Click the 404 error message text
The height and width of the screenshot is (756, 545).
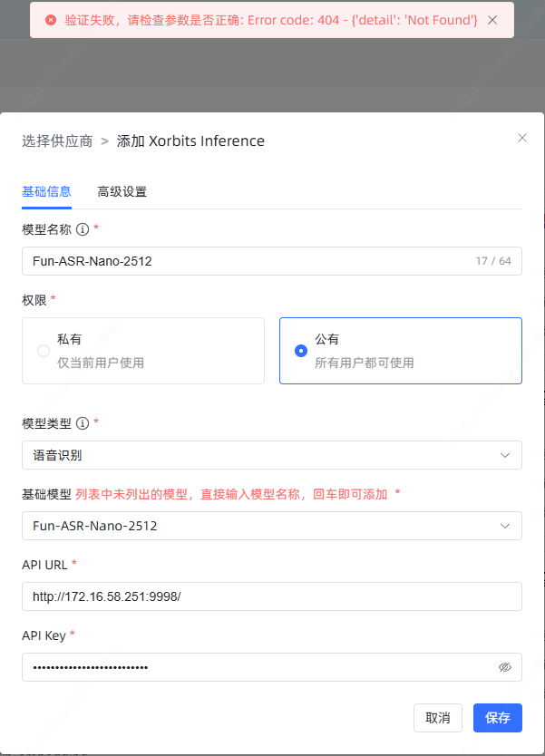click(271, 20)
